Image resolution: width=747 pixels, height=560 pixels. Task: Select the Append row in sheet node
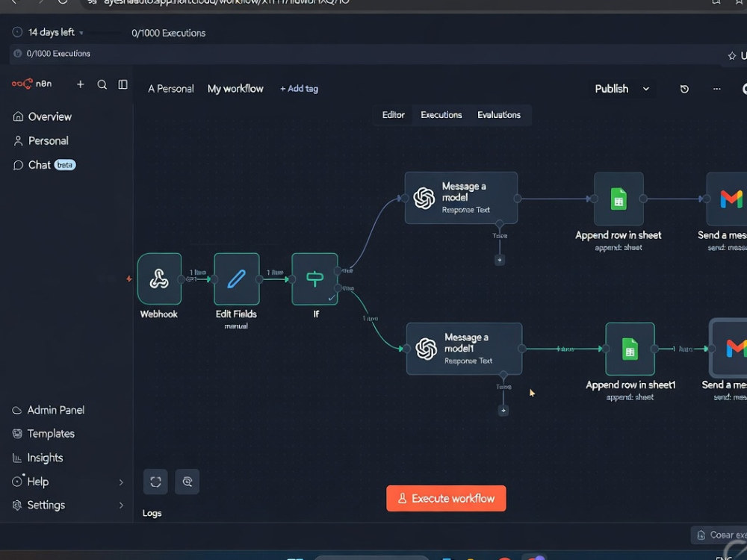coord(619,199)
